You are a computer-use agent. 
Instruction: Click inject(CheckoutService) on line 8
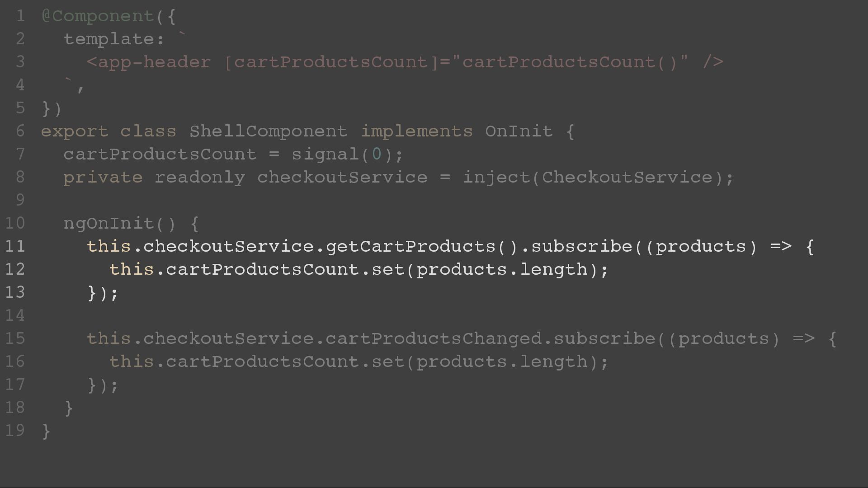593,178
